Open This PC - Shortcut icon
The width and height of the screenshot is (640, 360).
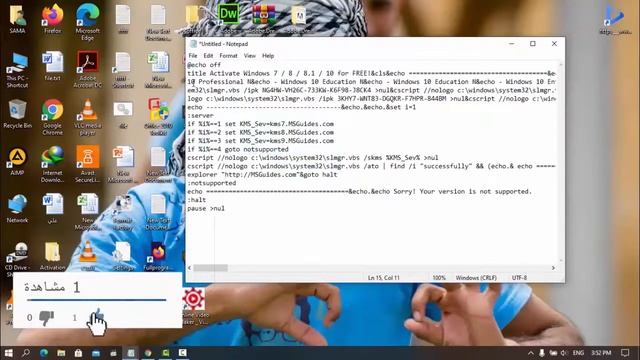pyautogui.click(x=17, y=70)
